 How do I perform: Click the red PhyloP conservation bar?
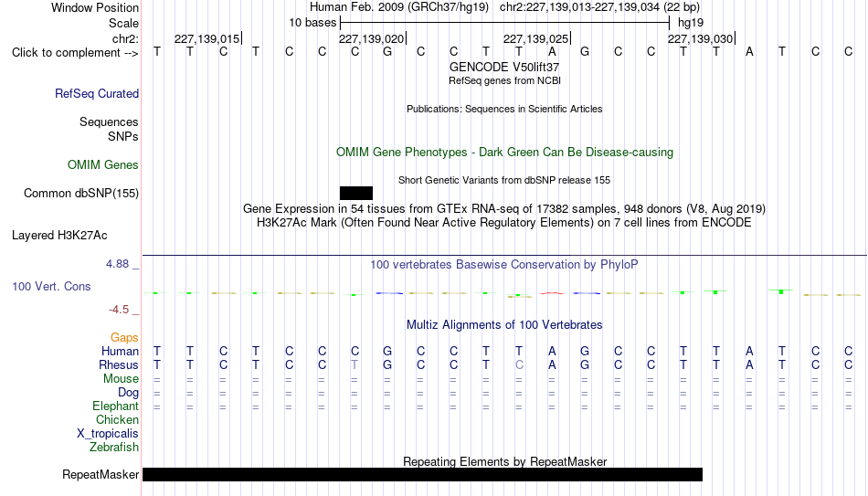point(552,293)
